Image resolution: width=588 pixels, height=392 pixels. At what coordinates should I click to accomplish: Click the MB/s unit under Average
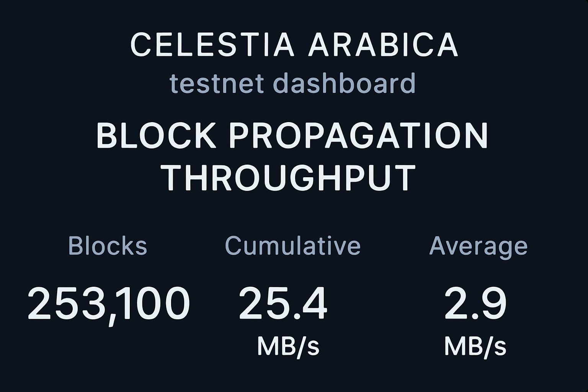click(x=475, y=346)
